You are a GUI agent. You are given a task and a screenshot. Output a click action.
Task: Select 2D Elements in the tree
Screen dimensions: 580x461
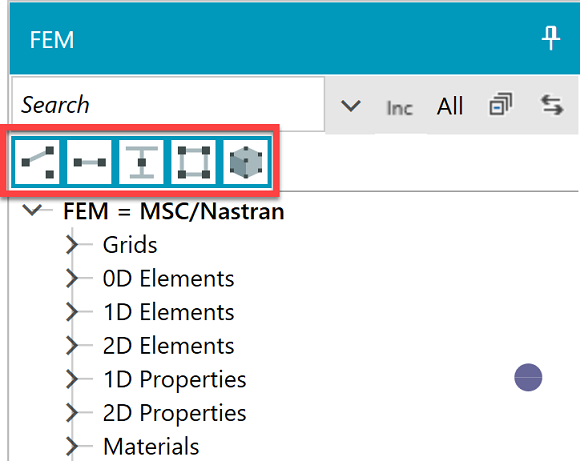pos(169,346)
